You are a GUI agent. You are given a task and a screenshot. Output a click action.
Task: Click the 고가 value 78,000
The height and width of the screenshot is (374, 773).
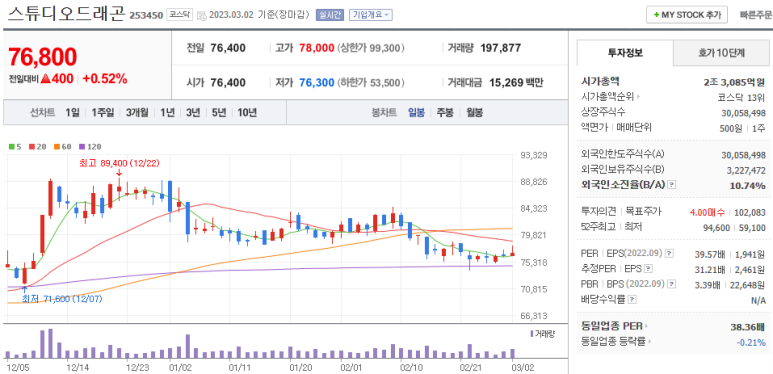(x=316, y=48)
